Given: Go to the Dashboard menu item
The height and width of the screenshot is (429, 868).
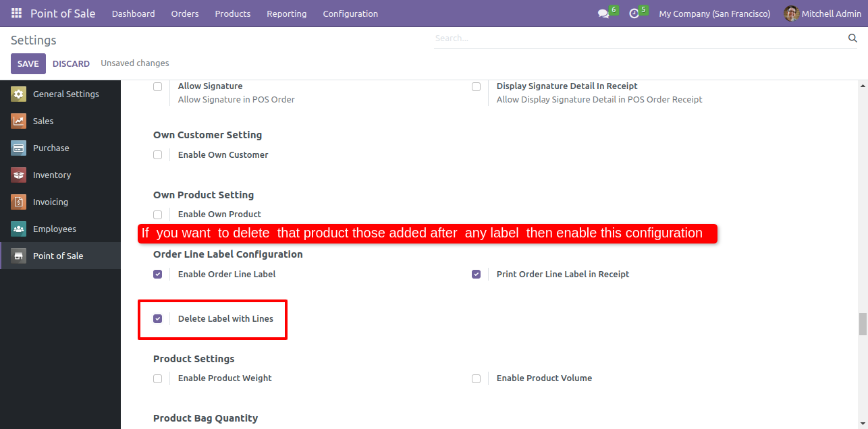Looking at the screenshot, I should [x=133, y=13].
